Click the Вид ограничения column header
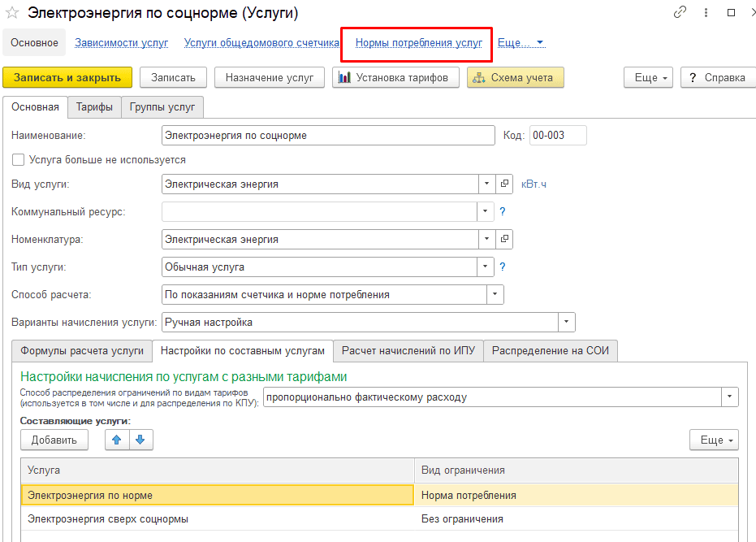Screen dimensions: 756x542 coord(577,470)
